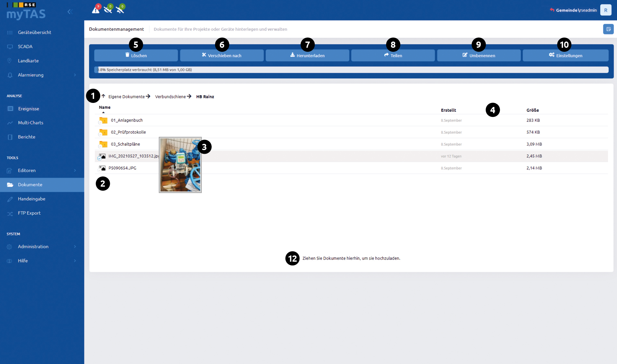617x364 pixels.
Task: Click the Multi-Charts line graph icon
Action: pos(10,123)
